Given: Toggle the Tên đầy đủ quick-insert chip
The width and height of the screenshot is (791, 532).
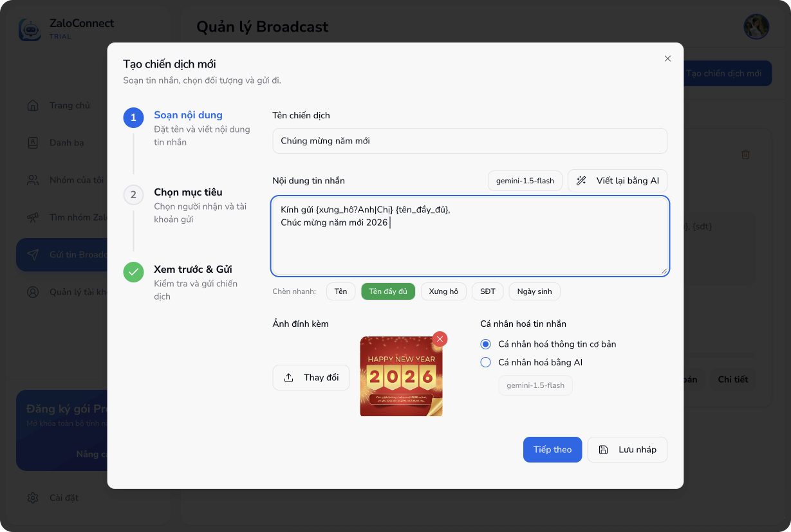Looking at the screenshot, I should [388, 291].
